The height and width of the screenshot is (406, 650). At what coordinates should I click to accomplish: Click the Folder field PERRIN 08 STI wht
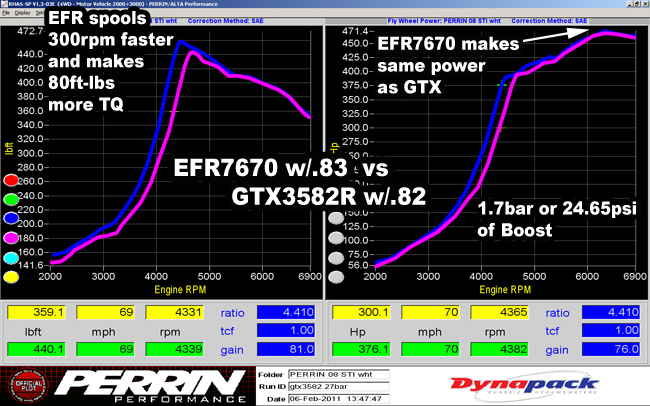[x=339, y=374]
